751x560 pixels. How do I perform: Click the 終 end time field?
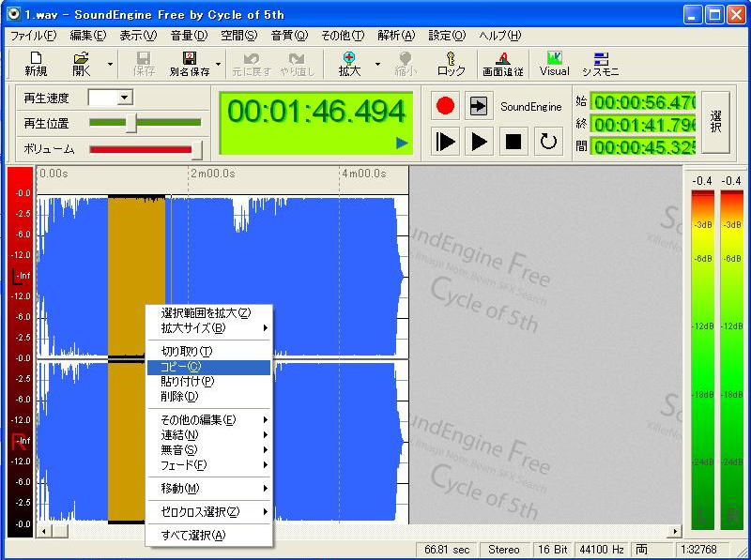pos(643,125)
